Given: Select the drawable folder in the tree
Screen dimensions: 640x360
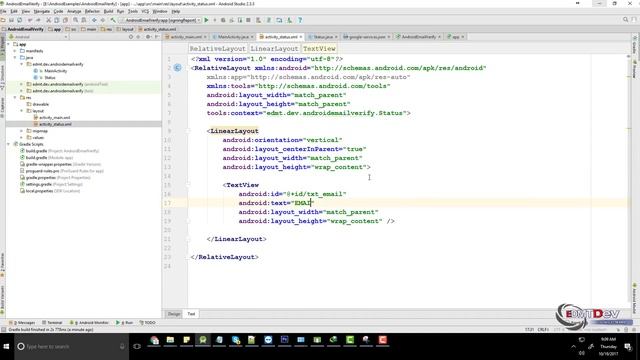Looking at the screenshot, I should coord(41,104).
